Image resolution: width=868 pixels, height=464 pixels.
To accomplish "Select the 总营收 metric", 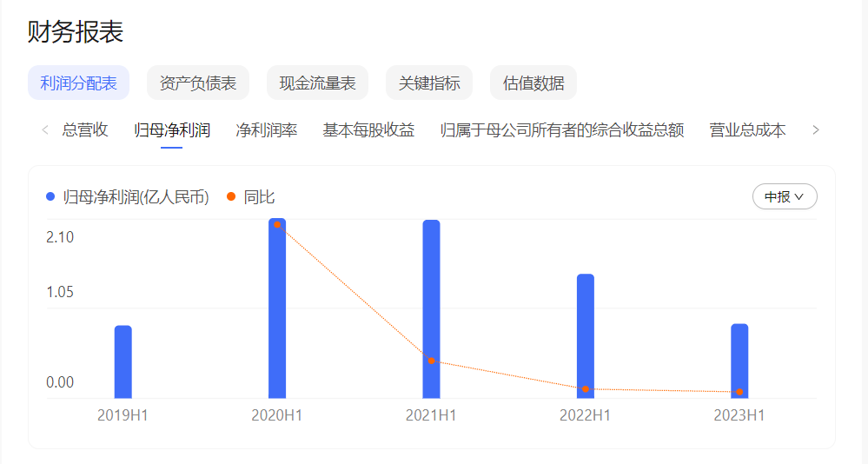I will (x=85, y=130).
